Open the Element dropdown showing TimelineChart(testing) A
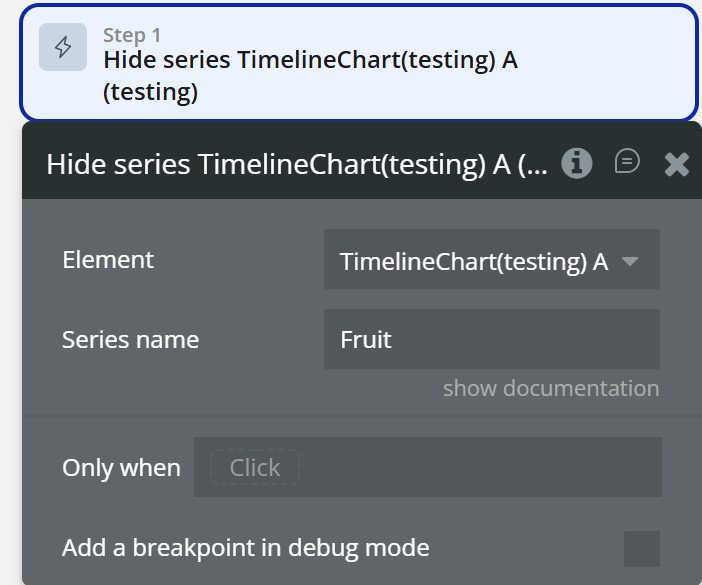 [x=475, y=261]
